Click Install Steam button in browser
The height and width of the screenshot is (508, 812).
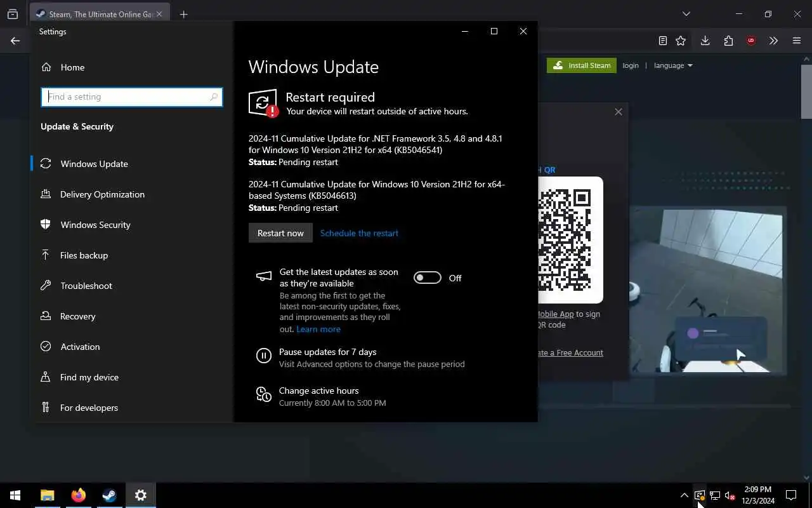coord(582,65)
